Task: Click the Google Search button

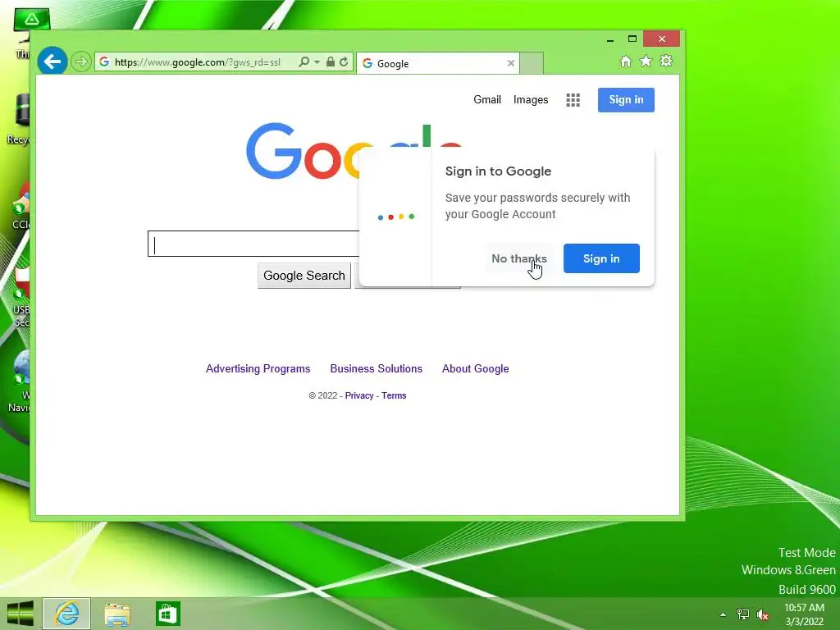Action: click(x=304, y=276)
